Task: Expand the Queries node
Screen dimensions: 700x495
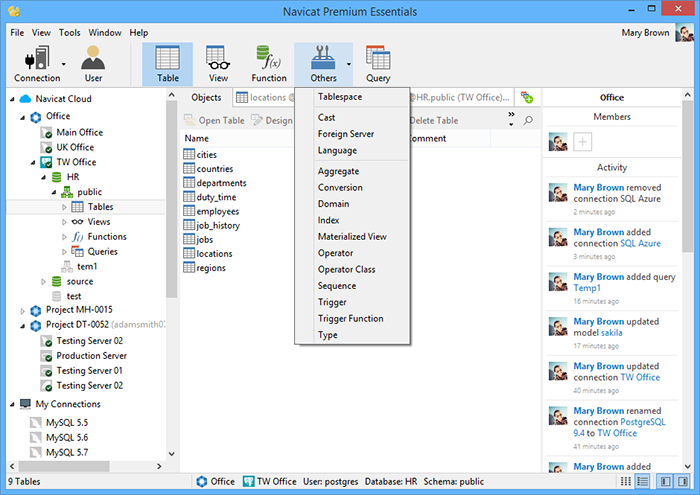Action: (x=64, y=252)
